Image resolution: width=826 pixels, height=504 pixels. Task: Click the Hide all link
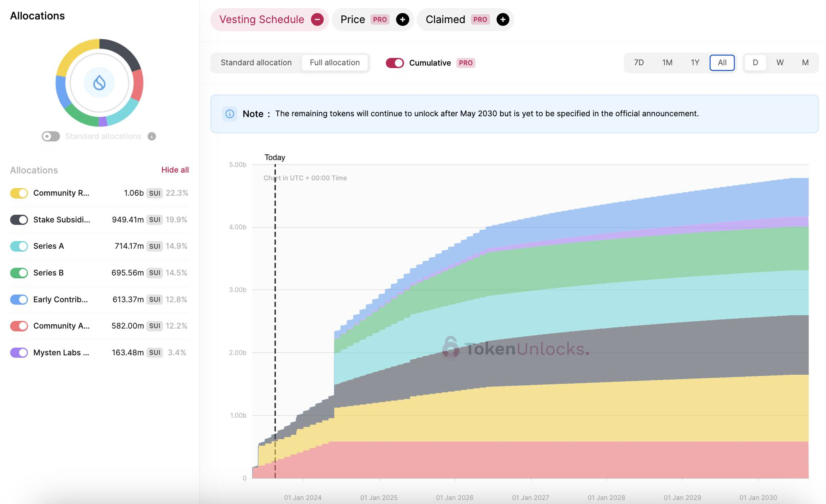[x=175, y=170]
